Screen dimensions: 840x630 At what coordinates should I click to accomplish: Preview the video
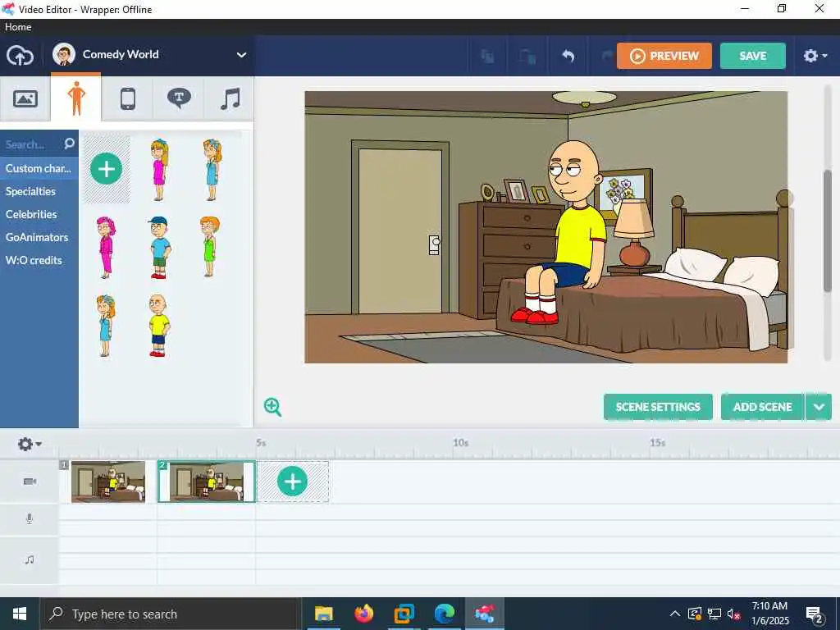click(664, 56)
